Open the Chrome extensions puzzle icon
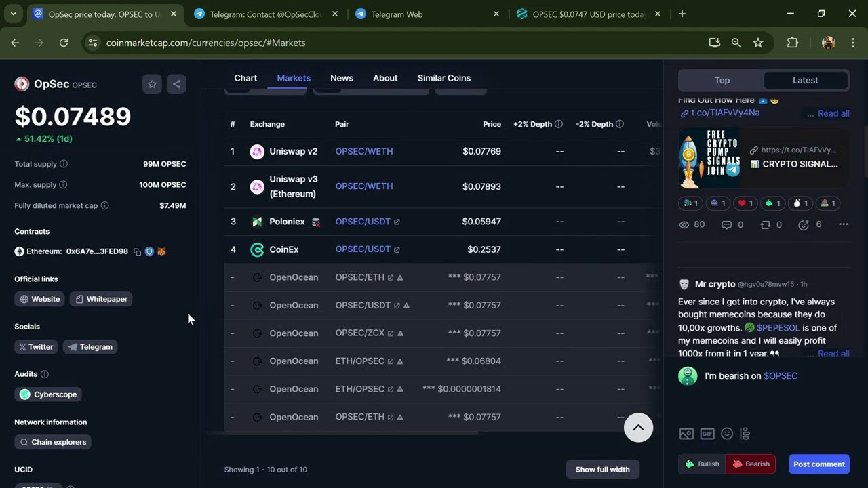 pyautogui.click(x=792, y=43)
